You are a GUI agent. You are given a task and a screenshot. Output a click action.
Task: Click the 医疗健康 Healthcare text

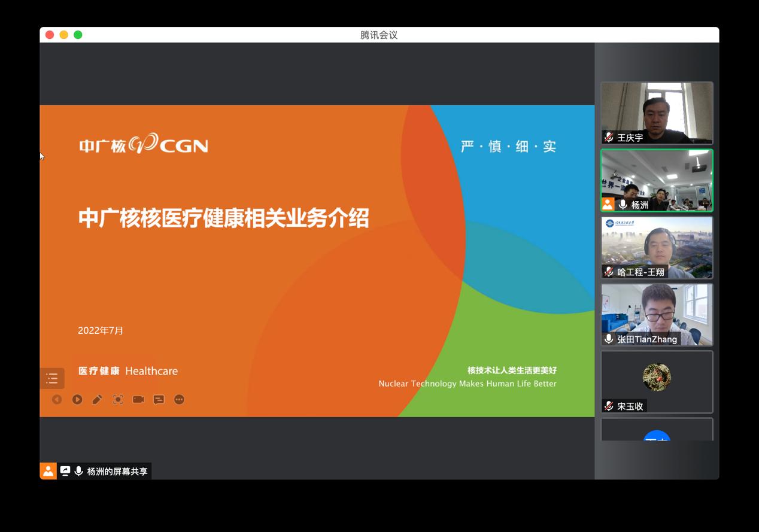(x=128, y=371)
